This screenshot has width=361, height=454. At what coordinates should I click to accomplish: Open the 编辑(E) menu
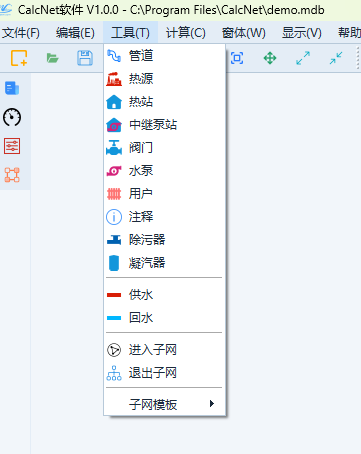coord(75,33)
